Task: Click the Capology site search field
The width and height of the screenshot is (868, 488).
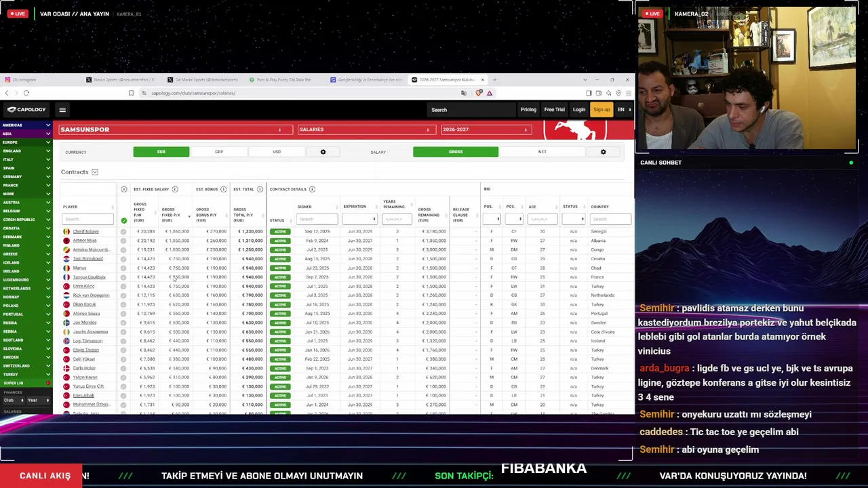Action: 472,110
